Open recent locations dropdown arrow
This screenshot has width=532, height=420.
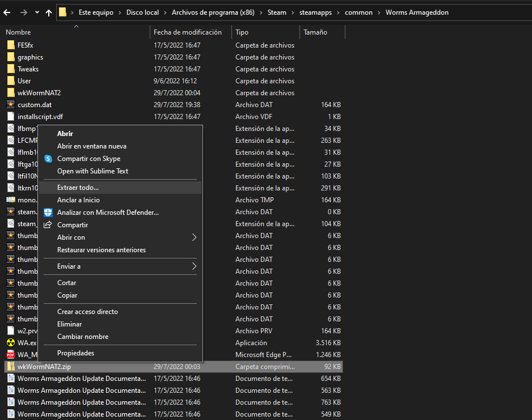(x=37, y=12)
